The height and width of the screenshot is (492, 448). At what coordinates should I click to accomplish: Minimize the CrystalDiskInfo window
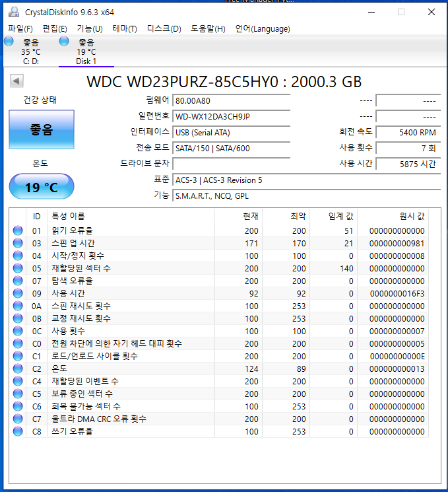tap(371, 13)
